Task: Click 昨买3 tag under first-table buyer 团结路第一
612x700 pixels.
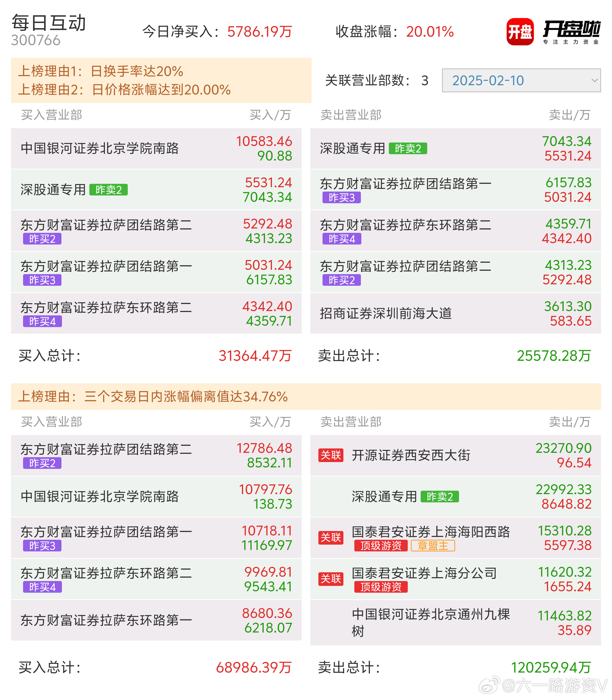Action: (x=42, y=280)
